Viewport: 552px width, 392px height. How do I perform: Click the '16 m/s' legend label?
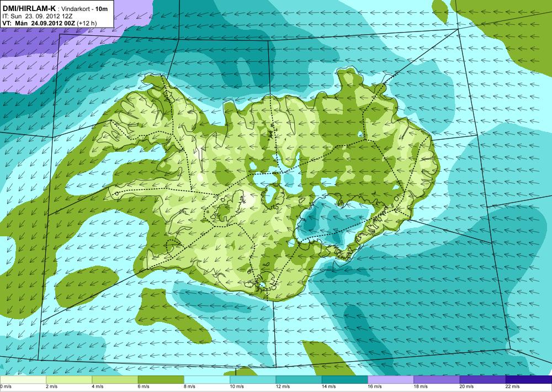point(375,386)
